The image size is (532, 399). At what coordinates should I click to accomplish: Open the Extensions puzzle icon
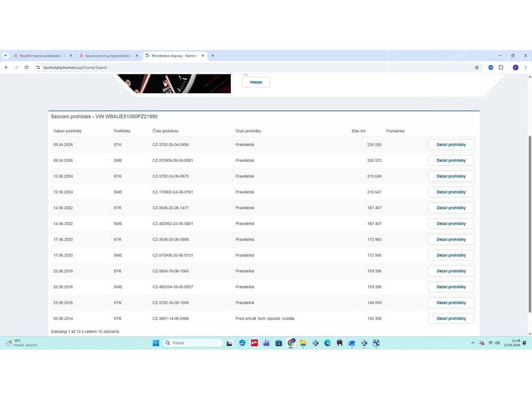(501, 68)
